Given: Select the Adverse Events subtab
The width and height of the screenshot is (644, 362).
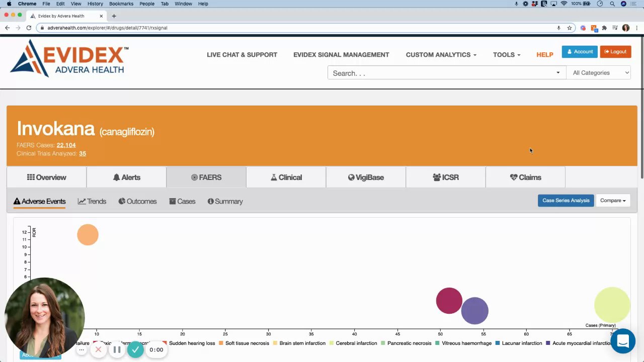Looking at the screenshot, I should tap(40, 201).
